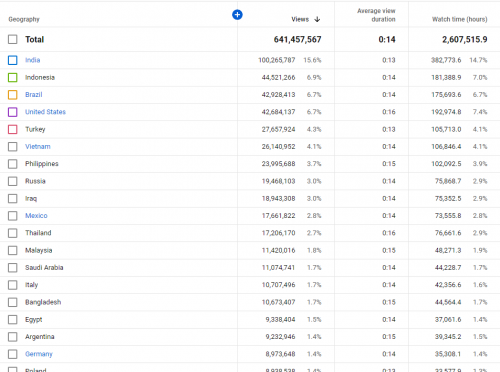The width and height of the screenshot is (500, 372).
Task: Sort by Watch time (hours) header
Action: coord(460,19)
